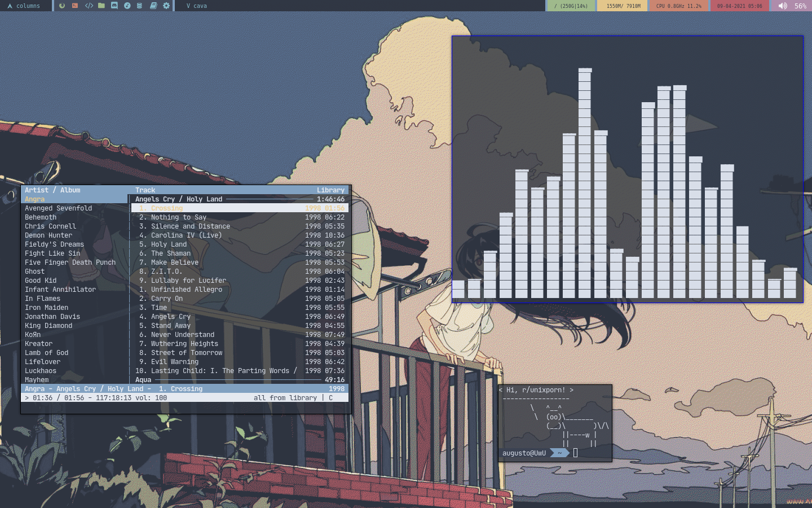
Task: Select the Angels Cry / Holy Land album header
Action: click(x=240, y=199)
